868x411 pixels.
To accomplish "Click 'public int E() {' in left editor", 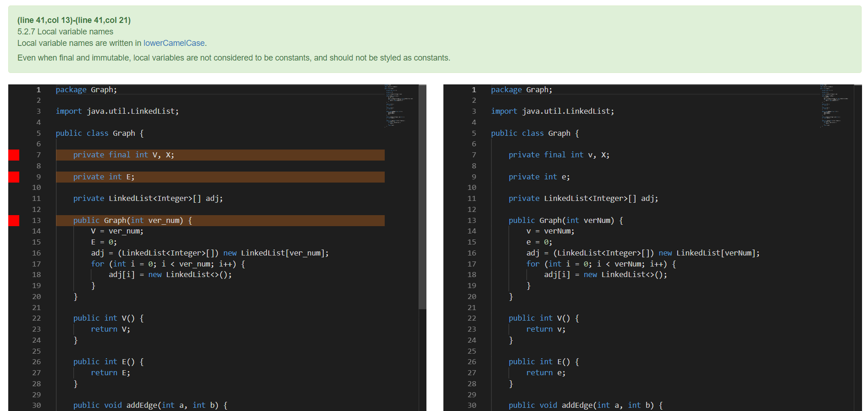I will click(109, 362).
